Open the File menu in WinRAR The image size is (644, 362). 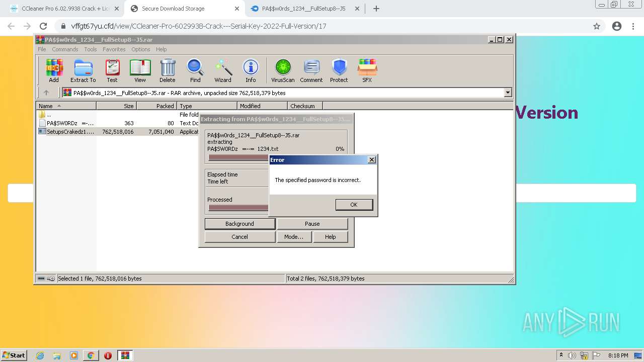click(42, 49)
